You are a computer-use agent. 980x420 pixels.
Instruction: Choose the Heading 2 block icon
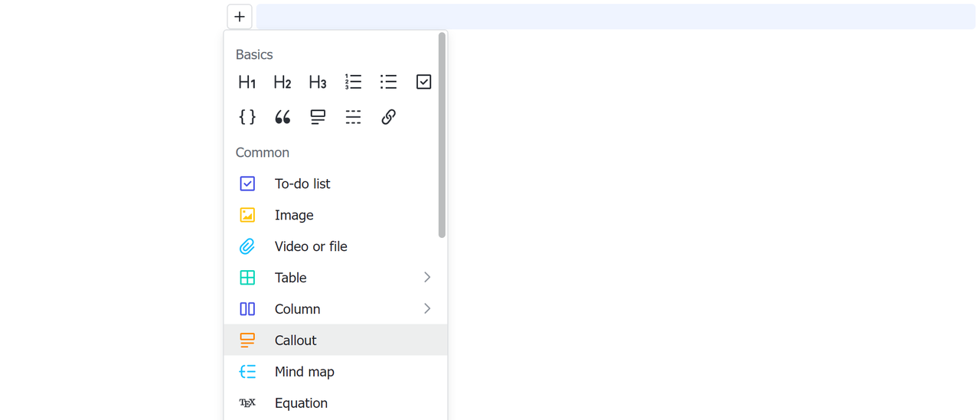(x=283, y=82)
